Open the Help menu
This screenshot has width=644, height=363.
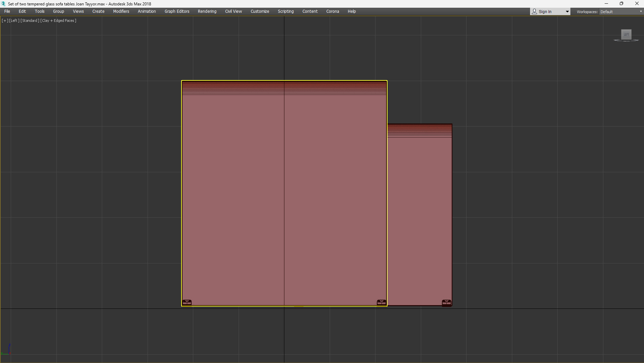352,11
